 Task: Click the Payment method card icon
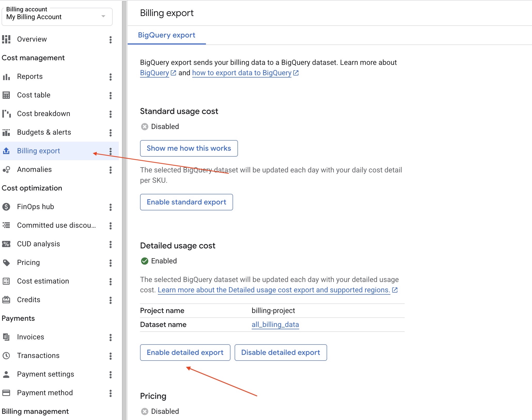[x=6, y=393]
